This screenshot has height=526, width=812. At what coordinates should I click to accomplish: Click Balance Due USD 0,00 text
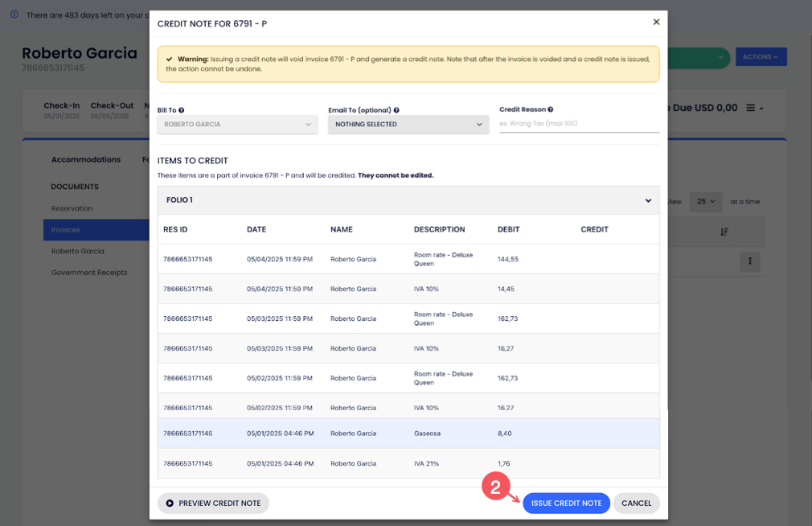[x=702, y=108]
